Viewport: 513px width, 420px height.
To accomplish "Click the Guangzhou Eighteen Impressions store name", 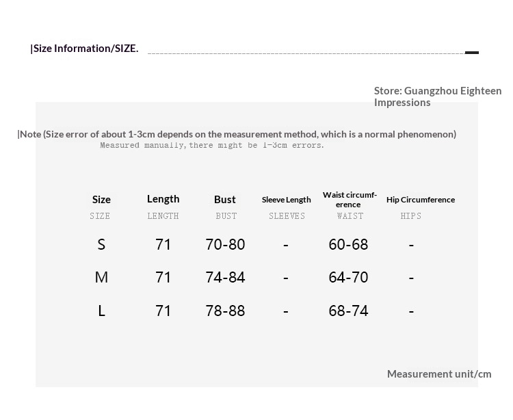I will [437, 96].
